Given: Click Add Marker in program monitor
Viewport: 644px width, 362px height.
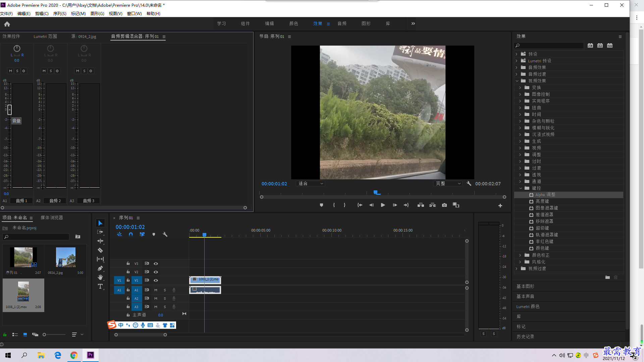Looking at the screenshot, I should (321, 205).
